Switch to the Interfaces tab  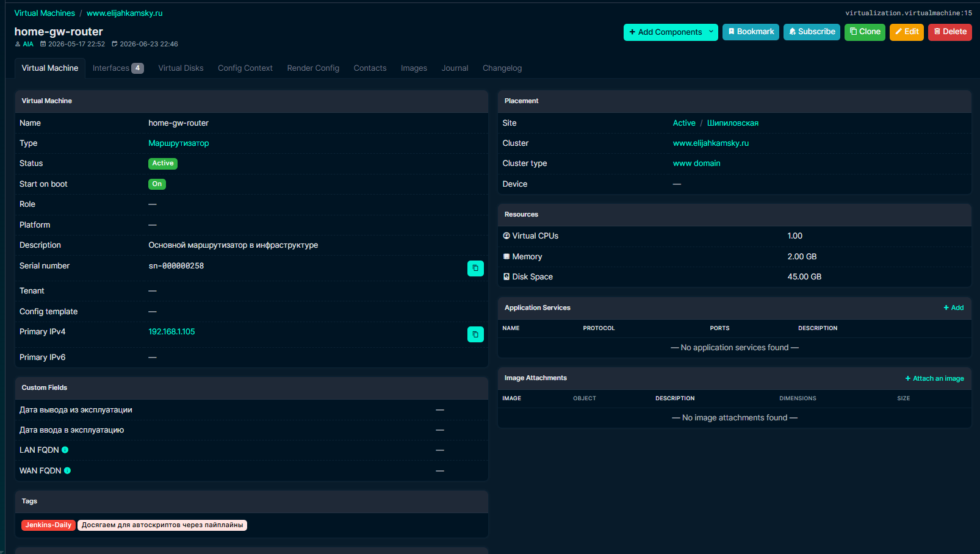pyautogui.click(x=118, y=68)
